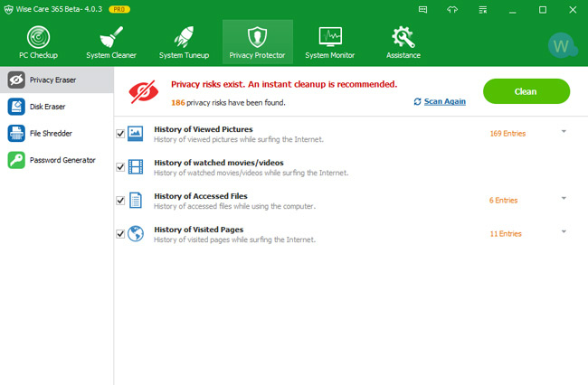The width and height of the screenshot is (588, 385).
Task: Switch to System Cleaner tab label
Action: click(x=111, y=55)
